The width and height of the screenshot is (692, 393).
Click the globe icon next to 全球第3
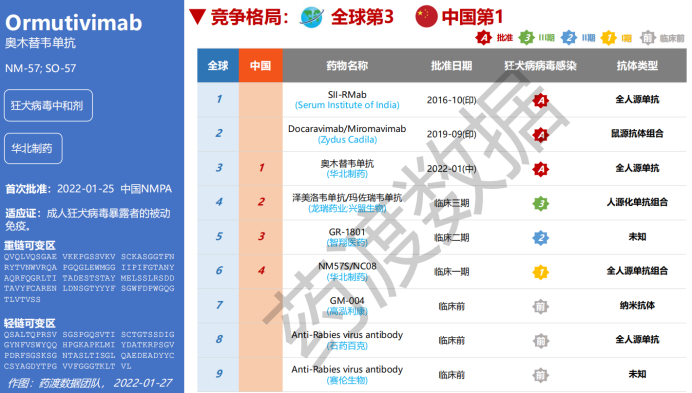[x=312, y=17]
